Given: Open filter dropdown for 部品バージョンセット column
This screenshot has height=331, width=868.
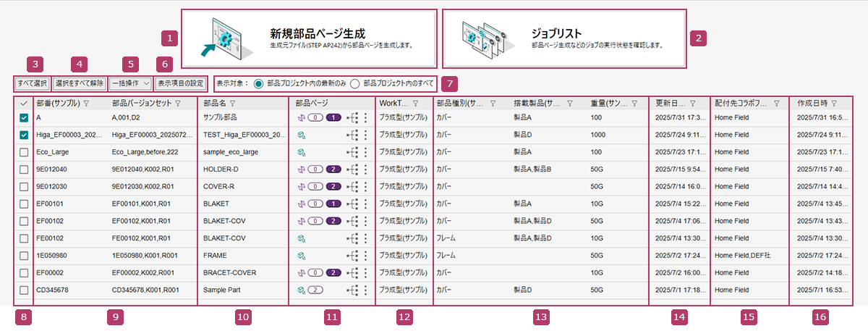Looking at the screenshot, I should 178,104.
